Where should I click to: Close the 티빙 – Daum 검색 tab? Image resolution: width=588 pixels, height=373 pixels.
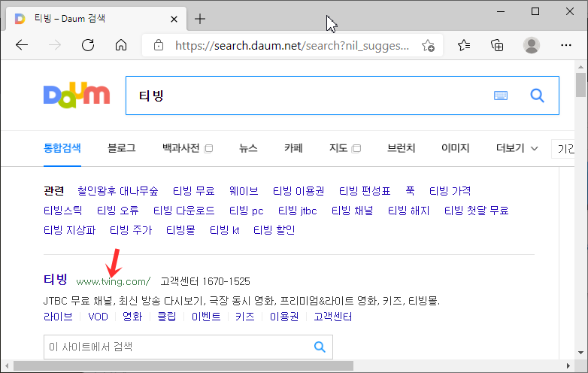(x=174, y=19)
